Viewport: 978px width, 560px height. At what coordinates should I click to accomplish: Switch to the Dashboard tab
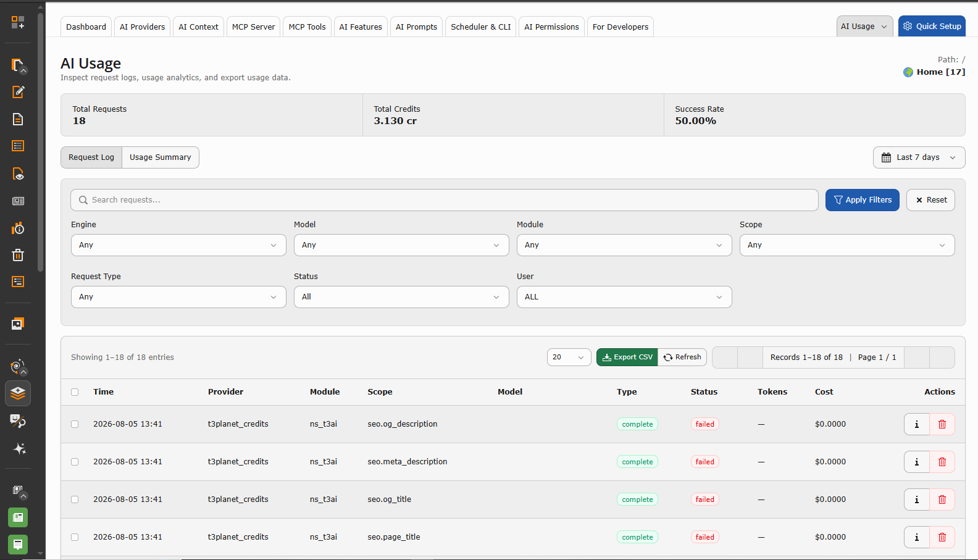86,27
